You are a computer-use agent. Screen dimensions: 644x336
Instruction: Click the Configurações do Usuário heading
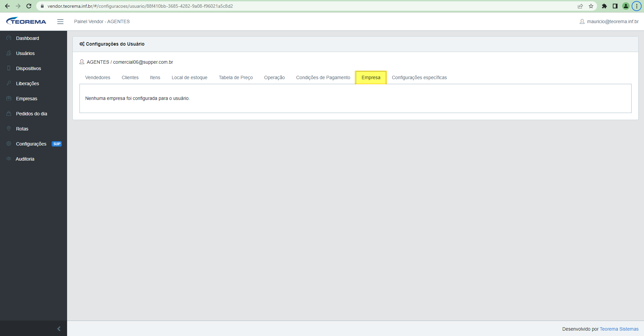(x=115, y=44)
